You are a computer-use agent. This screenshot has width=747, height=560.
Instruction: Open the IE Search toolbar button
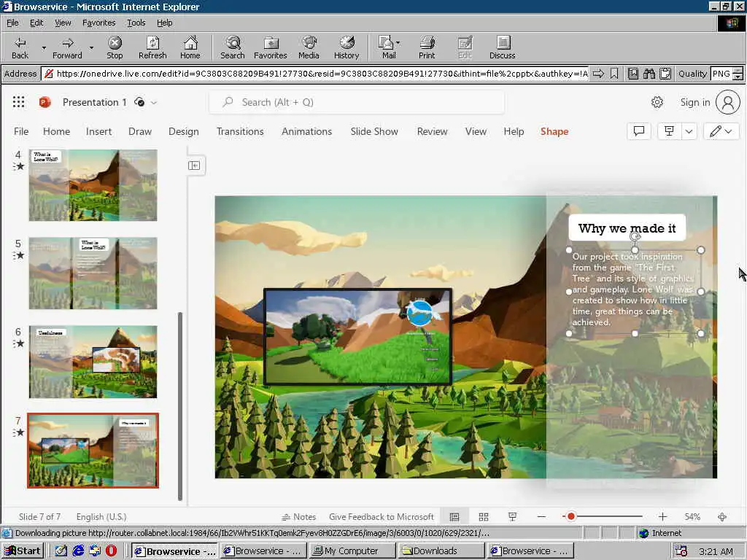pyautogui.click(x=233, y=47)
